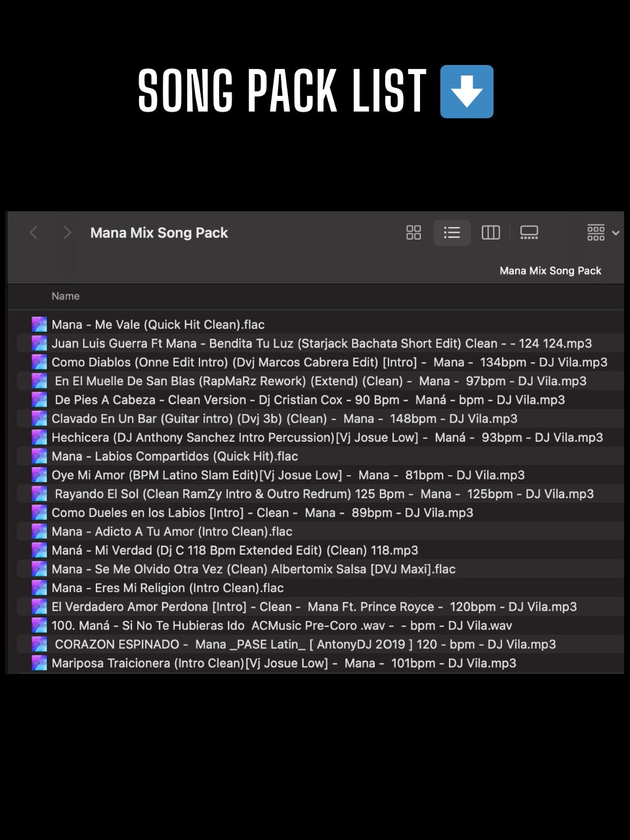Image resolution: width=630 pixels, height=840 pixels.
Task: Open the group-by options dropdown
Action: point(603,232)
